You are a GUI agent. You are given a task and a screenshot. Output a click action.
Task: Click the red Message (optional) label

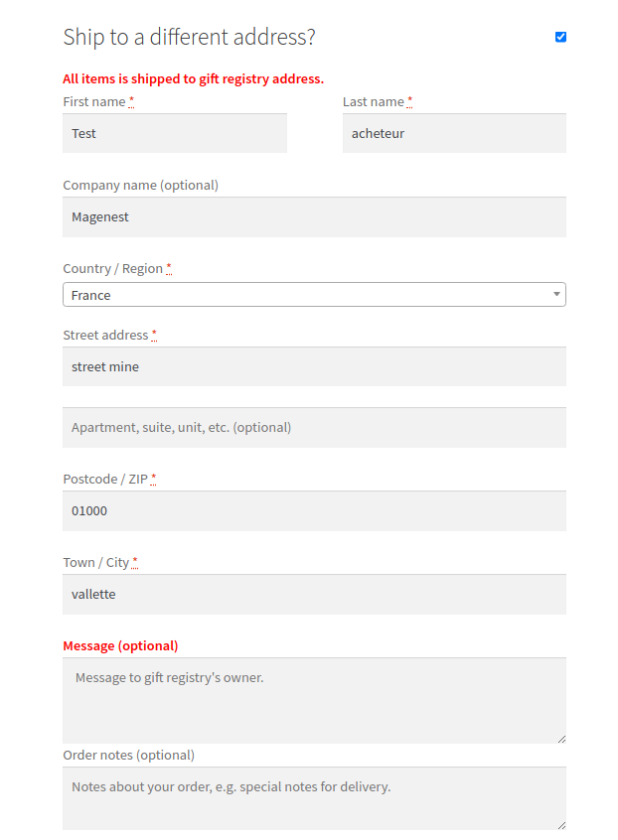pyautogui.click(x=120, y=645)
